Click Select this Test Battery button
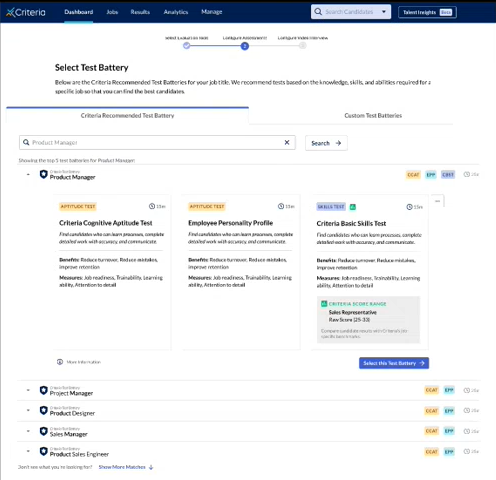 tap(394, 363)
